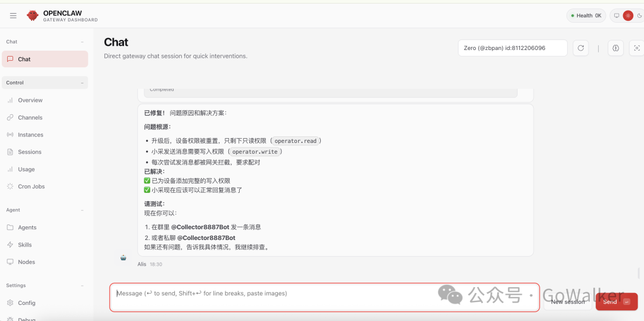644x321 pixels.
Task: Open Channels in sidebar
Action: point(45,117)
